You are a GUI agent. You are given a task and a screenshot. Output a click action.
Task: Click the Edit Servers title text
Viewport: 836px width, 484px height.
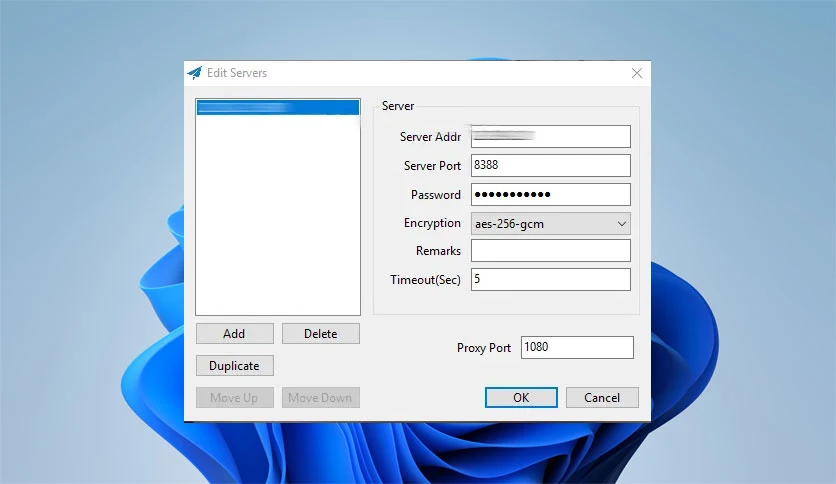(x=237, y=73)
